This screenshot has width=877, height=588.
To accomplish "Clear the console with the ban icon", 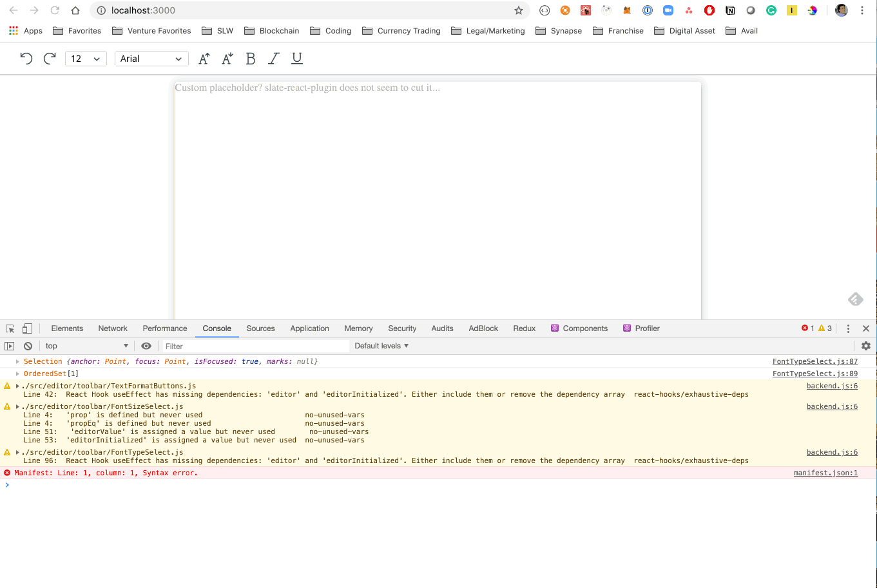I will point(28,346).
